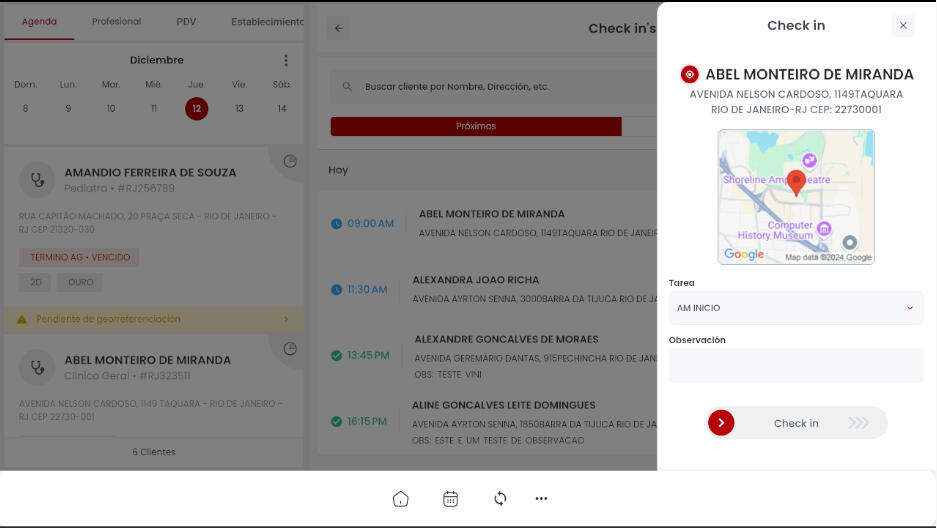Open ALINE GONCALVES LEITE DOMINGUES check-in row
The width and height of the screenshot is (937, 528).
pyautogui.click(x=488, y=422)
